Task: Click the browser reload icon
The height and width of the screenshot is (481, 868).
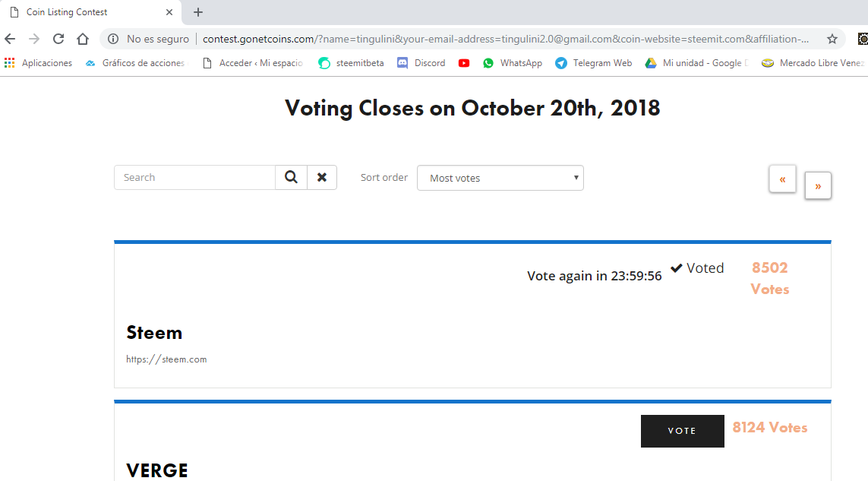Action: (58, 39)
